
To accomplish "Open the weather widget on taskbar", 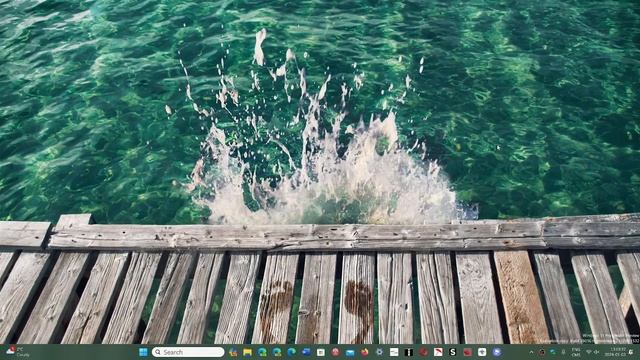I will click(17, 352).
